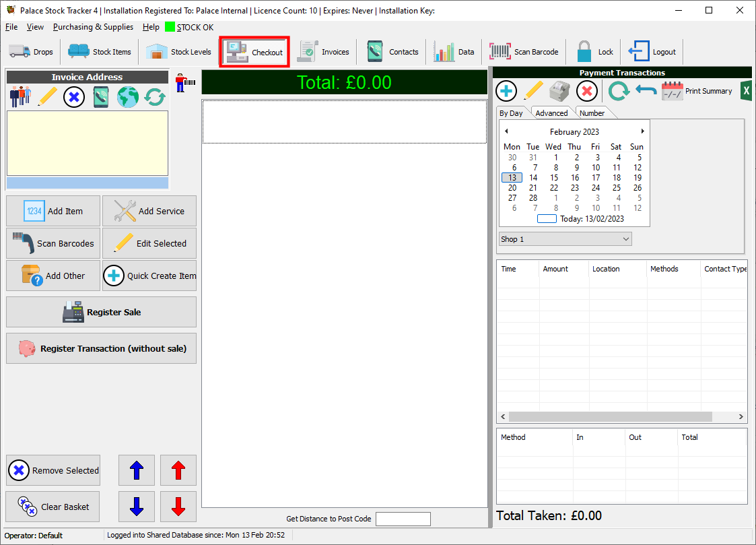756x545 pixels.
Task: Add a payment transaction with the plus icon
Action: point(506,91)
